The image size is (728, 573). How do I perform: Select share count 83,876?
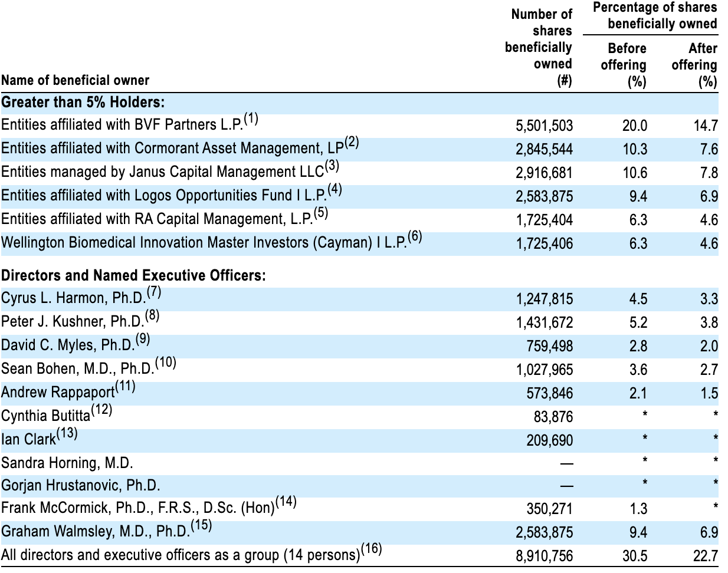click(553, 417)
